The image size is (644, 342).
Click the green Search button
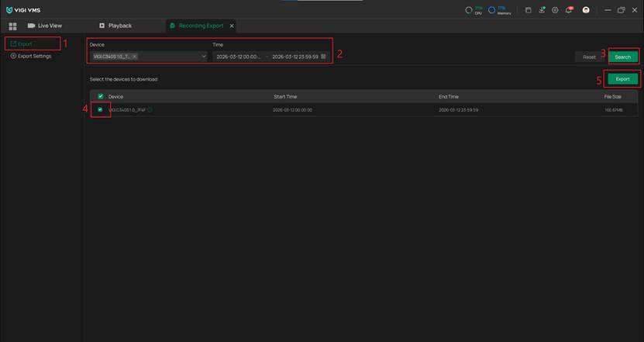622,57
